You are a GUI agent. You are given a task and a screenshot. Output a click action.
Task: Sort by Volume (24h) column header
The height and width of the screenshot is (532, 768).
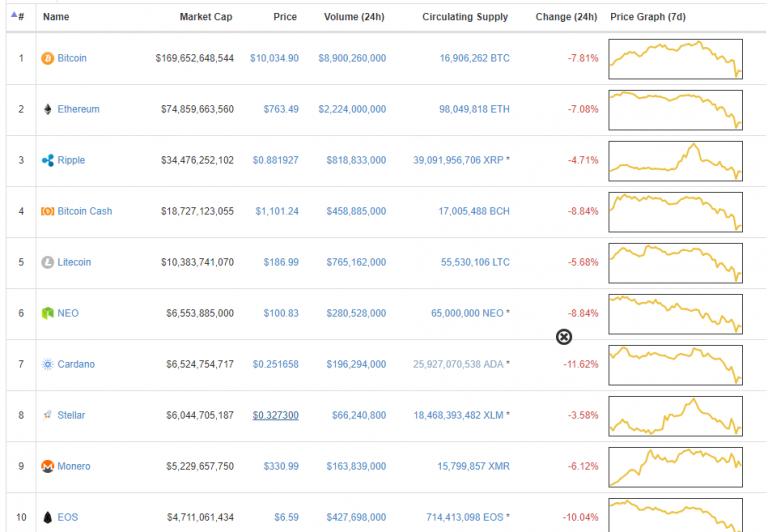(x=355, y=17)
